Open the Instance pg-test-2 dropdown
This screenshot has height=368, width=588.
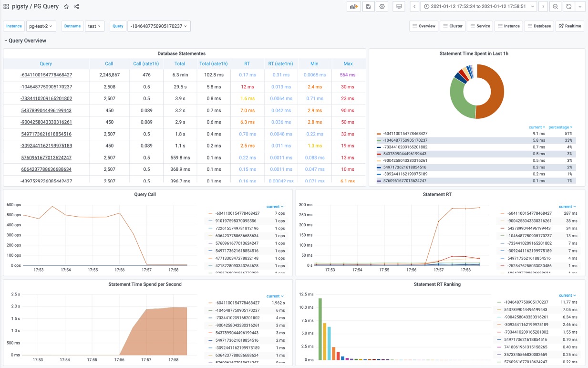(41, 26)
